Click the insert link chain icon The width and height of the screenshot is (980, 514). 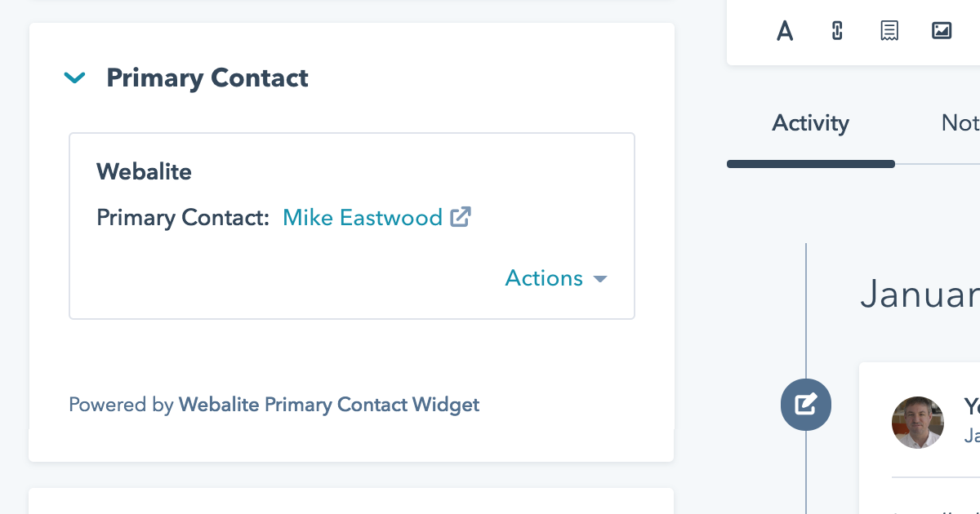(x=836, y=31)
